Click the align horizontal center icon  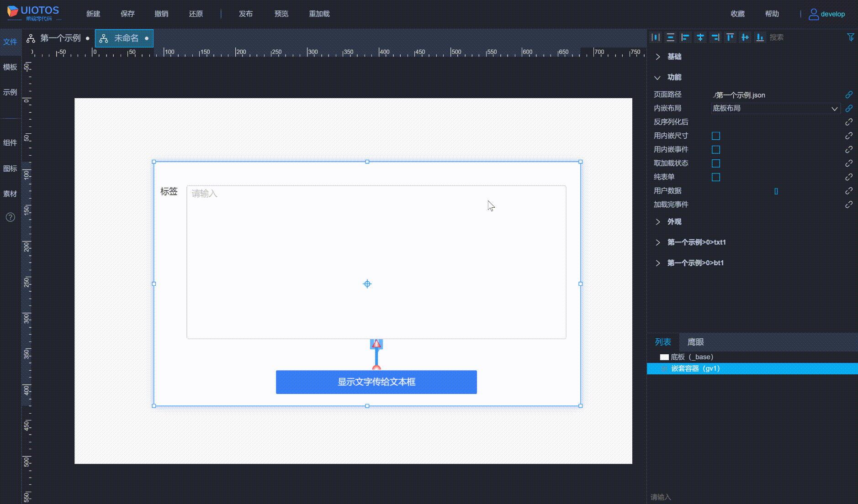tap(700, 37)
